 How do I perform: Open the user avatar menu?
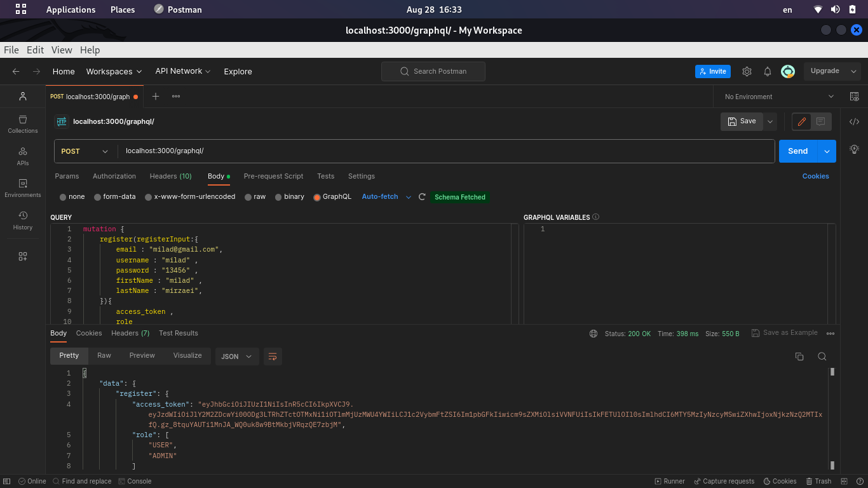click(788, 71)
